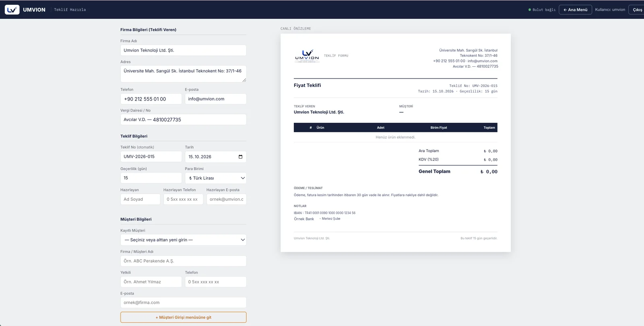
Task: Click Müşteri Girişi menüsüne git button
Action: click(x=183, y=317)
